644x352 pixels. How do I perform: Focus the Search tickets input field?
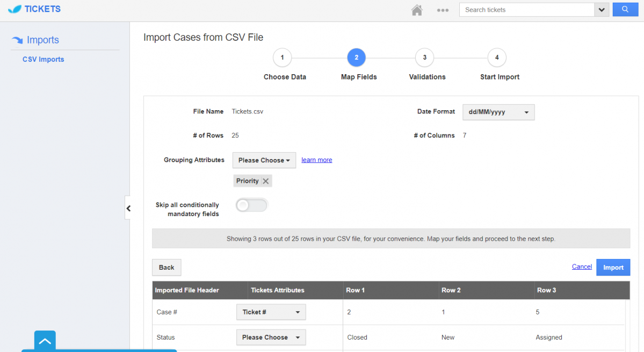coord(526,10)
